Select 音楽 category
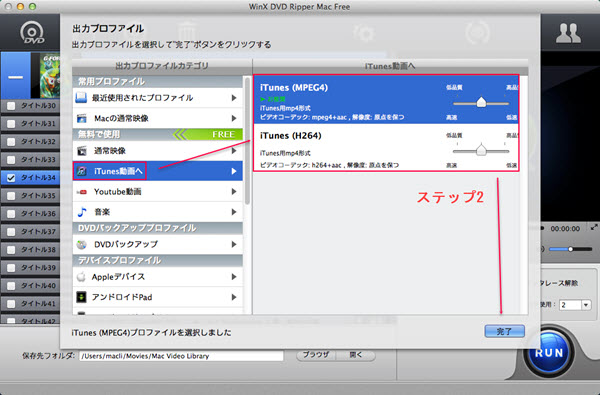600x395 pixels. click(x=158, y=212)
